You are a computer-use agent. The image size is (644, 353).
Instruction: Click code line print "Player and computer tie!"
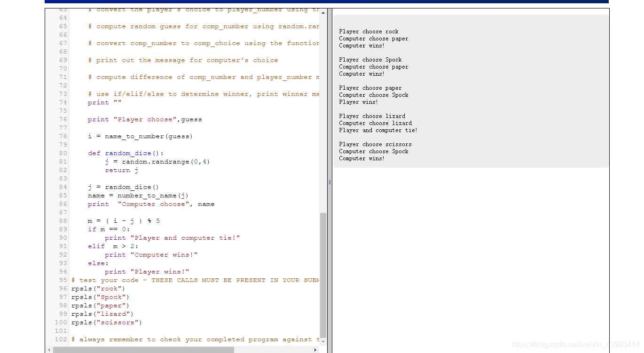click(172, 238)
